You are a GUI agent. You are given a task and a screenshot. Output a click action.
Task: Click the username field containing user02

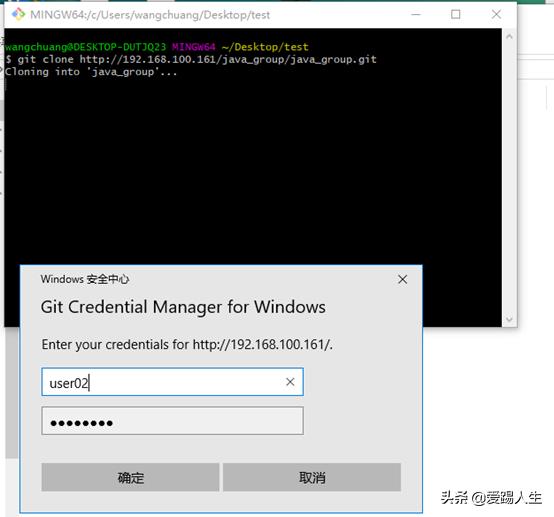(x=172, y=382)
